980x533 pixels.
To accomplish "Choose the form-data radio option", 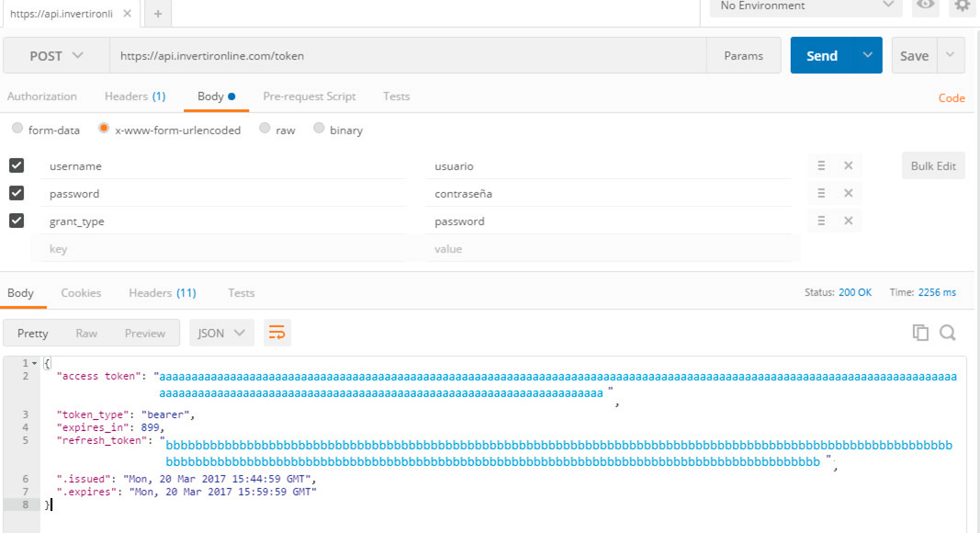I will click(17, 130).
